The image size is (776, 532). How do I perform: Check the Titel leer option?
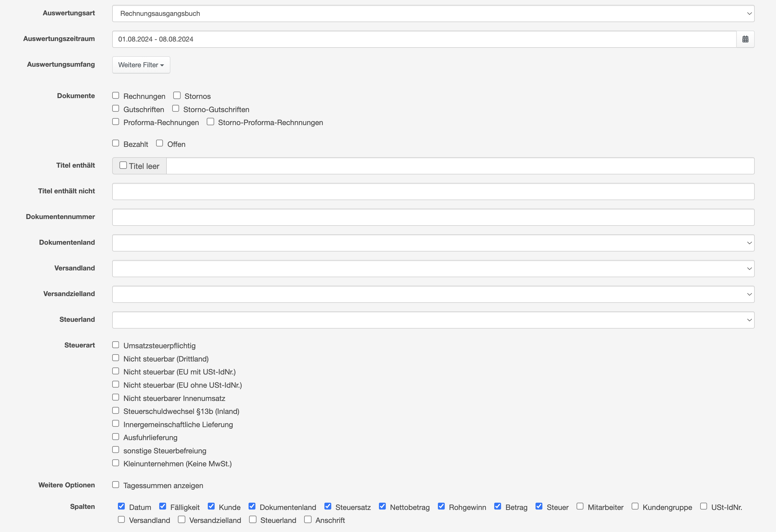(x=123, y=165)
